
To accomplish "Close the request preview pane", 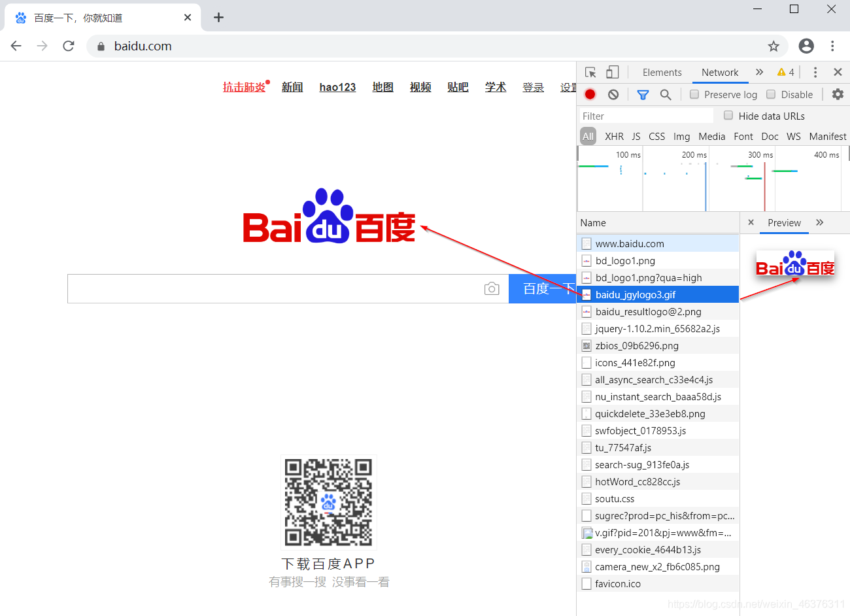I will click(x=751, y=222).
